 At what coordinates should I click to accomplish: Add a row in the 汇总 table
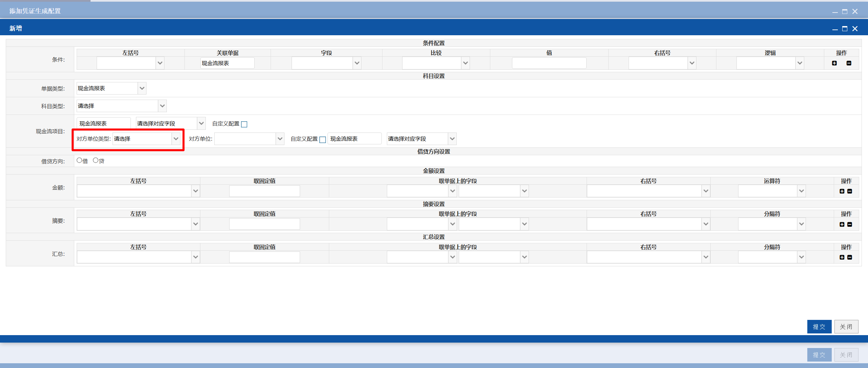pyautogui.click(x=842, y=257)
